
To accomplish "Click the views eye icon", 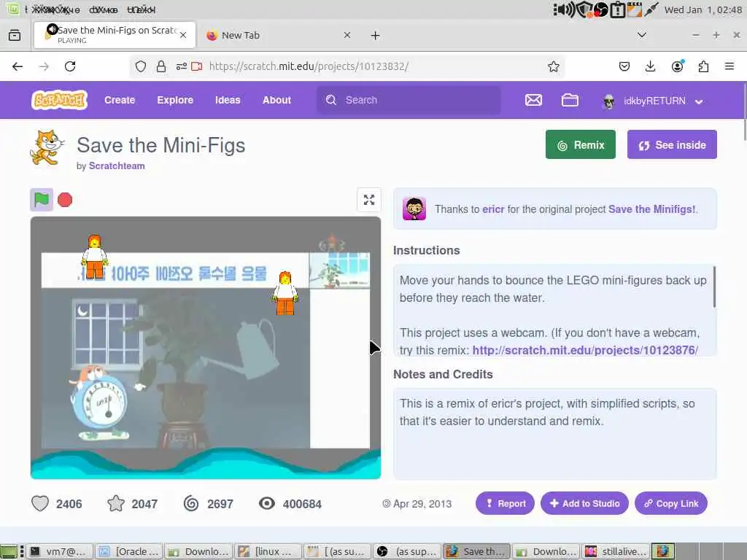I will [x=267, y=503].
